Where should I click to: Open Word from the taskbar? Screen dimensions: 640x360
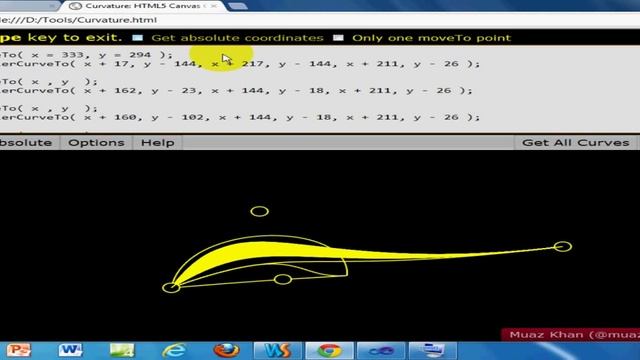[70, 350]
